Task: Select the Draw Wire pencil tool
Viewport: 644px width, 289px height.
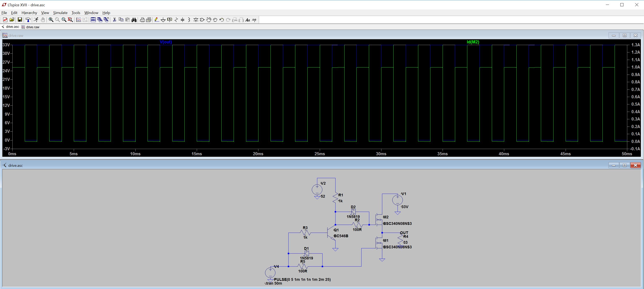Action: 157,20
